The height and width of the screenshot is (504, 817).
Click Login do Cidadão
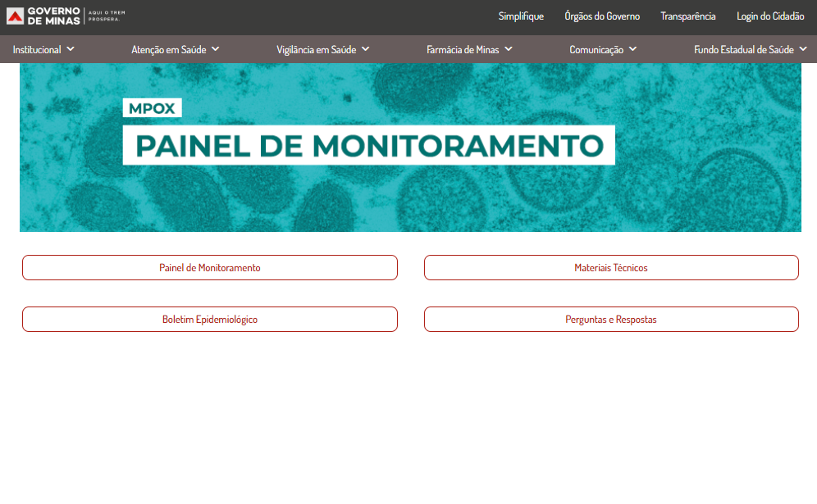[770, 16]
